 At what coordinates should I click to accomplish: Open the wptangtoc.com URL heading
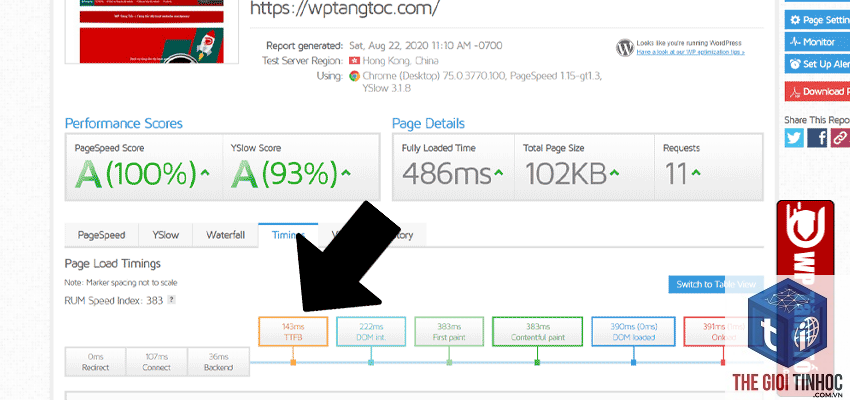coord(344,8)
